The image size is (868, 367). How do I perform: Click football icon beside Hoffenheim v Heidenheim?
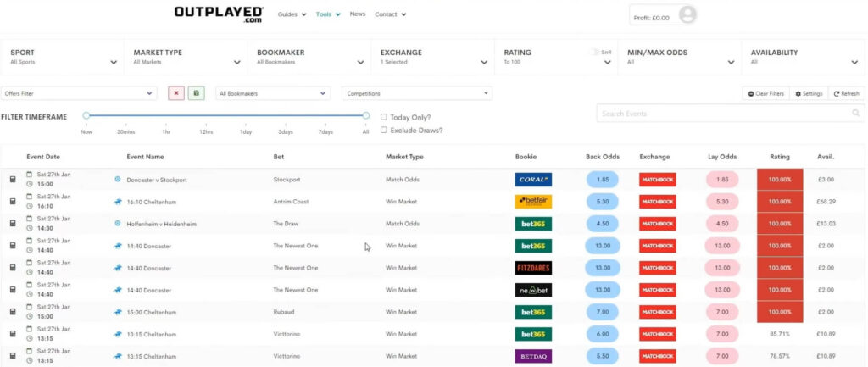(x=117, y=224)
